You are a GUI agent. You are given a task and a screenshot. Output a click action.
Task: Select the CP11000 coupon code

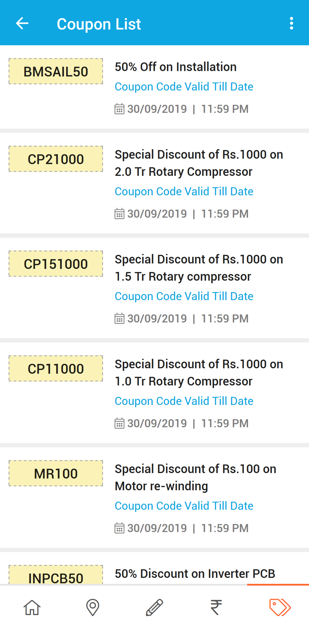(x=56, y=368)
